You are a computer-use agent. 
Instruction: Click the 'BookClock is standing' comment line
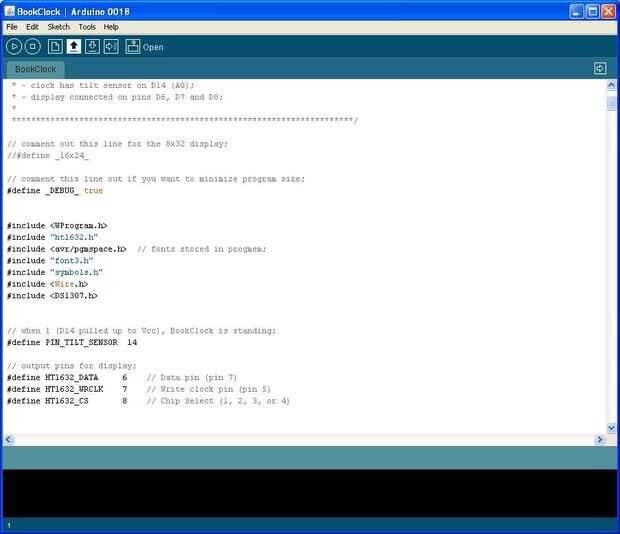point(142,331)
